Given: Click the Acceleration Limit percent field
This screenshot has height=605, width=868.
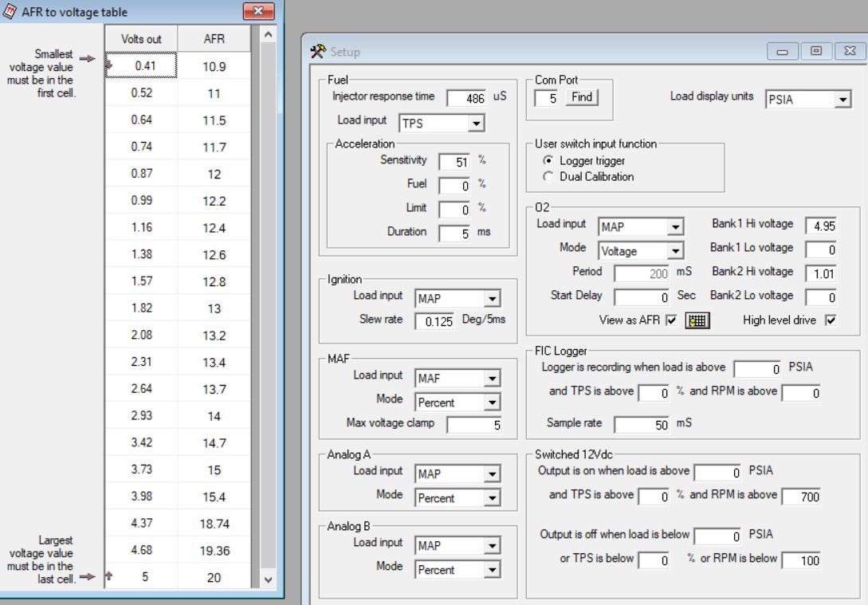Looking at the screenshot, I should pyautogui.click(x=454, y=210).
